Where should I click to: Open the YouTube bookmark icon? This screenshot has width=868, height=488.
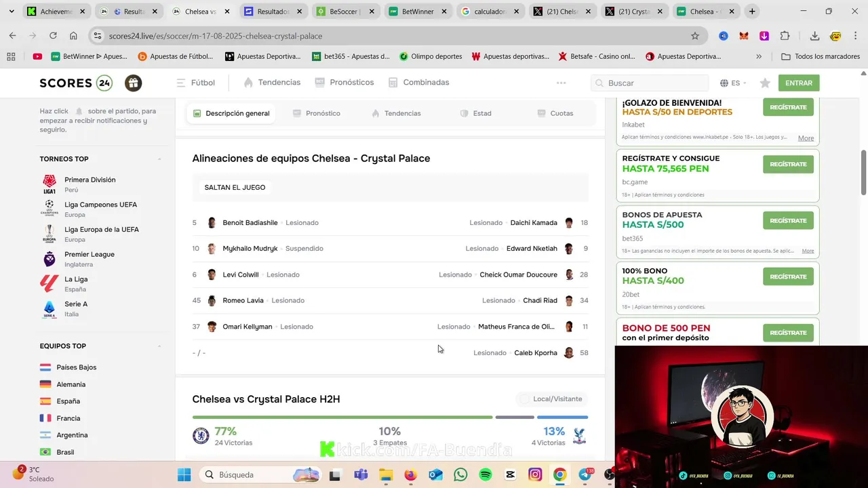tap(37, 56)
